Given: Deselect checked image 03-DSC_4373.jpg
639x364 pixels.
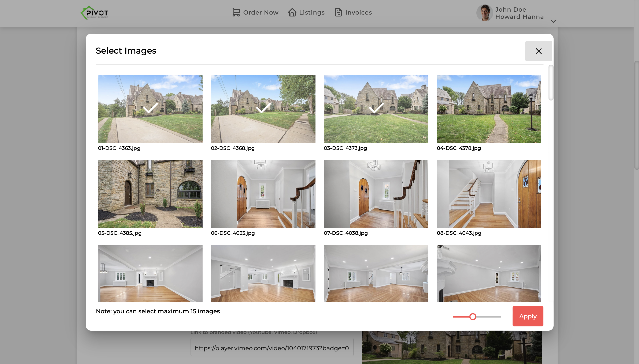Looking at the screenshot, I should pos(376,109).
